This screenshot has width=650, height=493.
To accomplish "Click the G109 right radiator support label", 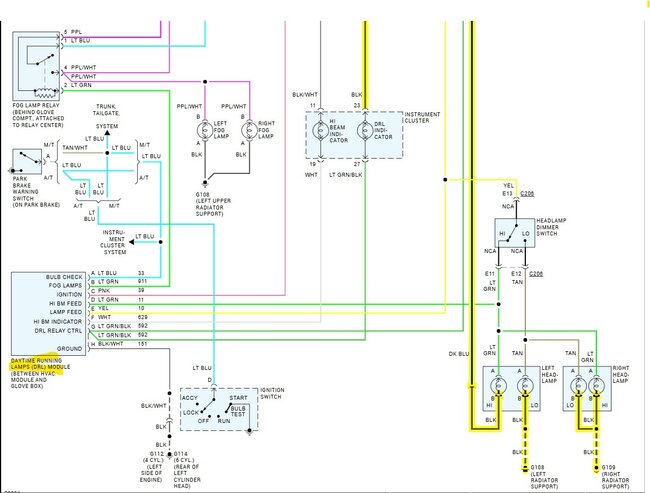I will pos(615,477).
